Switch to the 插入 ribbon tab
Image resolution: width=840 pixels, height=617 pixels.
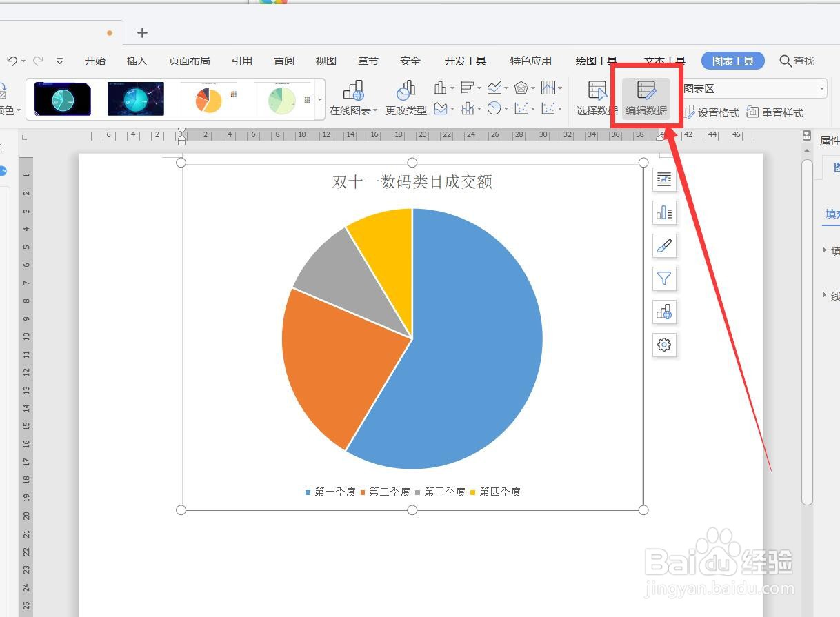pyautogui.click(x=137, y=61)
